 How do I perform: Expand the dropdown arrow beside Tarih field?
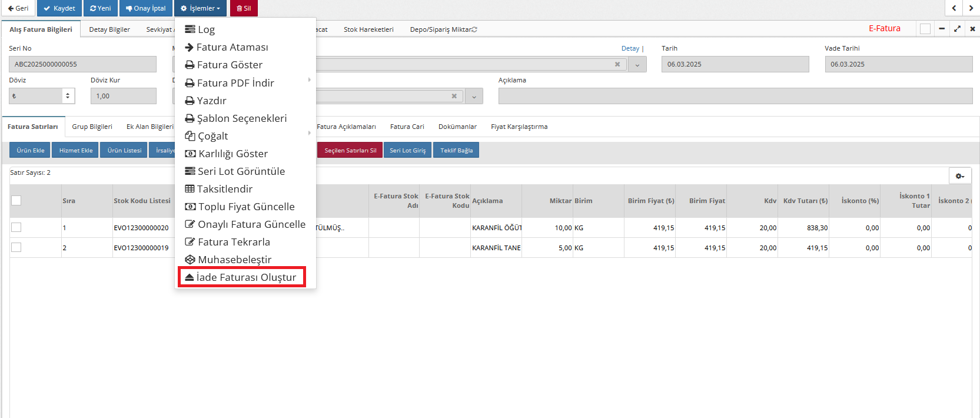(x=637, y=65)
